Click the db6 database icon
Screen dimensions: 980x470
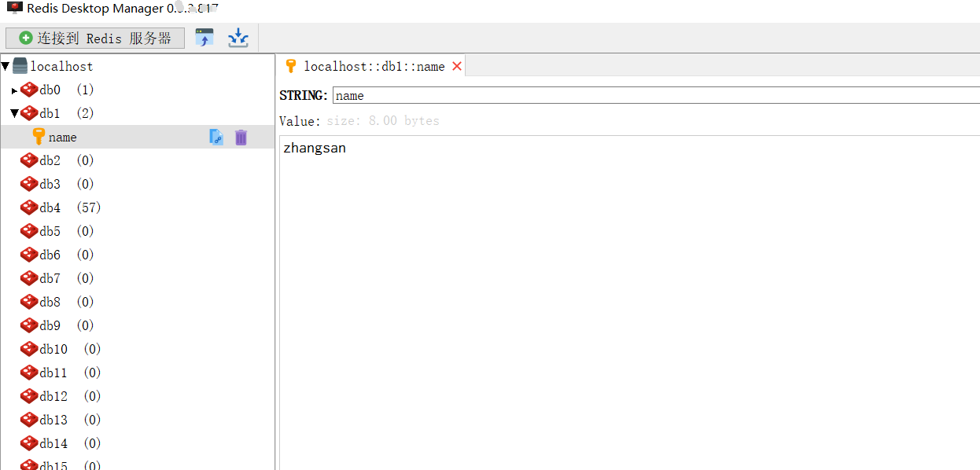(29, 255)
